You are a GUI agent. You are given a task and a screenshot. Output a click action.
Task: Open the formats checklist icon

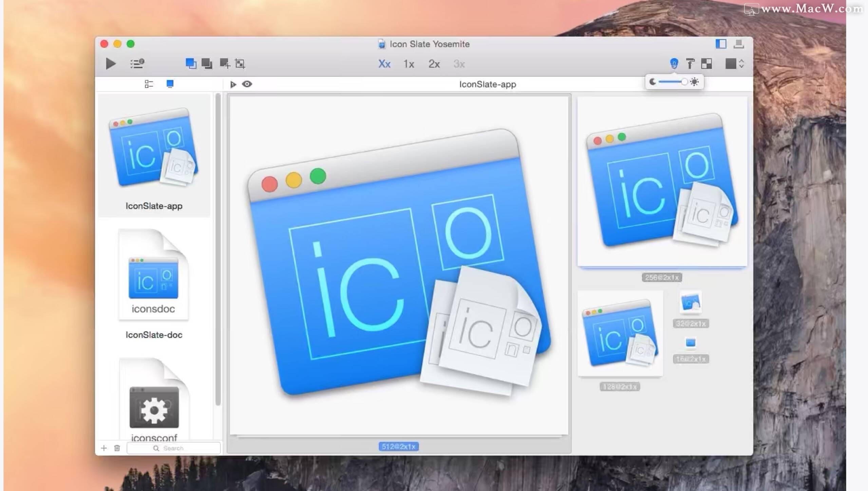pyautogui.click(x=136, y=64)
